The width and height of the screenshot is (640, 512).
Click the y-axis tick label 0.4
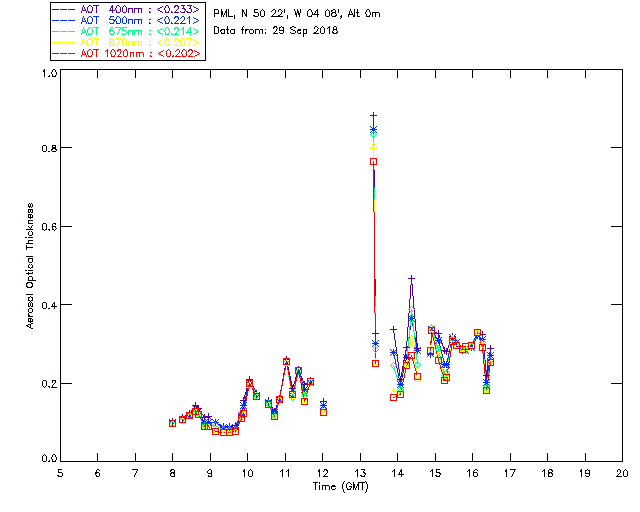click(49, 305)
